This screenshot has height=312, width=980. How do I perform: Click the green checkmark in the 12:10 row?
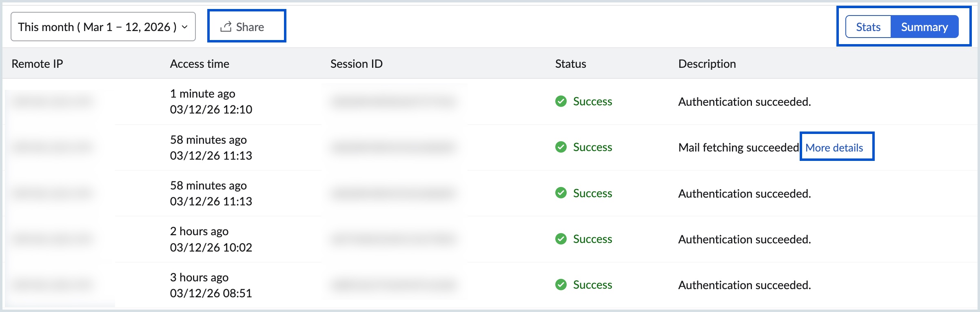[561, 101]
